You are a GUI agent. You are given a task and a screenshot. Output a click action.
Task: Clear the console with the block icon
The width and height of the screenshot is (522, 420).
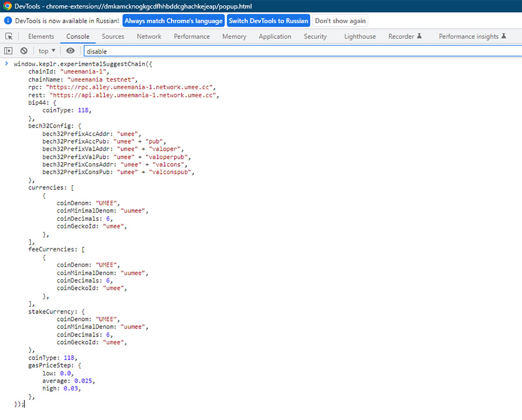coord(24,51)
